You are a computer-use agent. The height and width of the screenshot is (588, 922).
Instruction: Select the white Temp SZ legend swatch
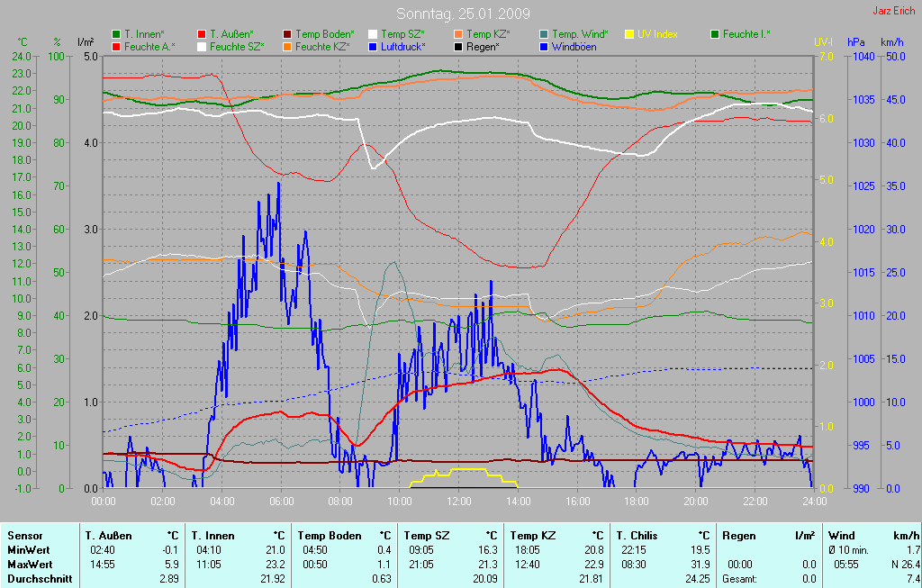[x=373, y=35]
